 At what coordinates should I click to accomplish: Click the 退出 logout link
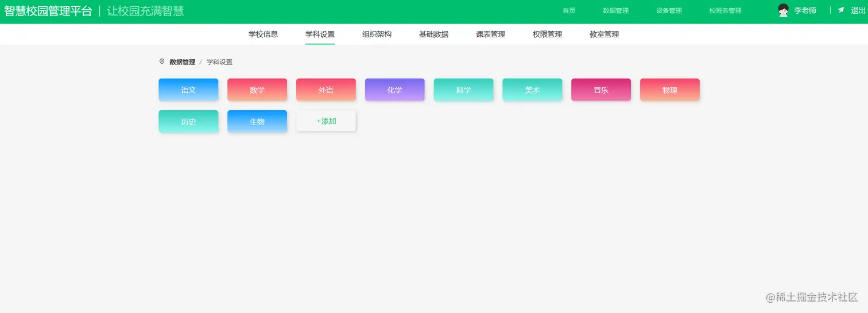click(x=858, y=10)
